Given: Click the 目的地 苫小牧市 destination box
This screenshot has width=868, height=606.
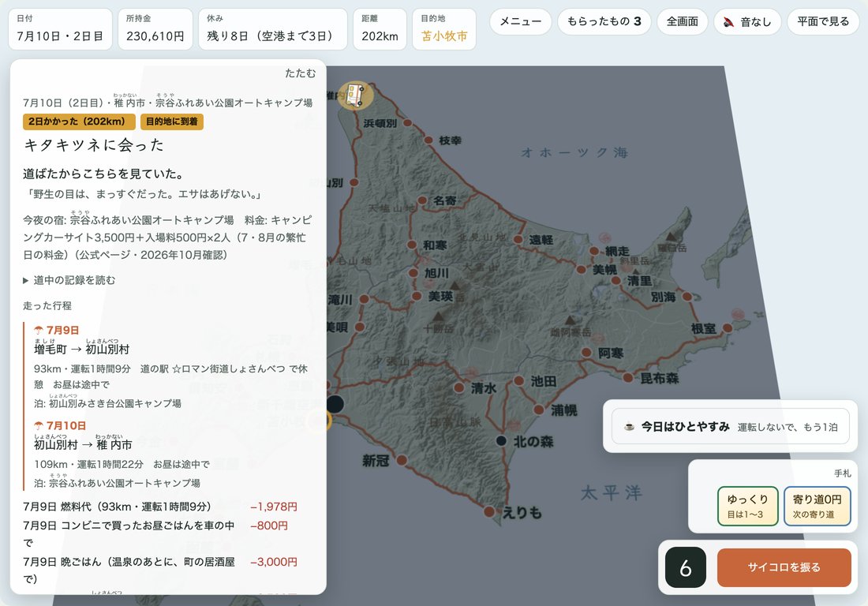Looking at the screenshot, I should pos(444,29).
